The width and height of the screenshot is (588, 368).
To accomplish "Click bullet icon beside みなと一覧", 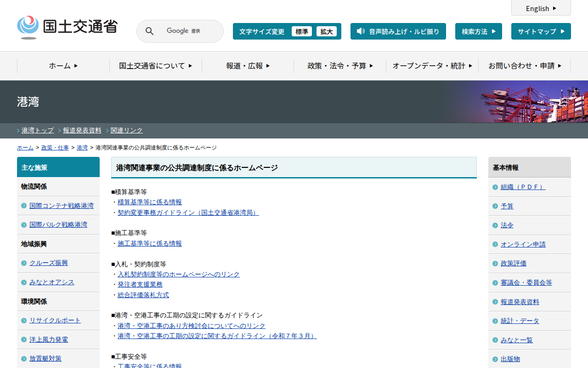I will click(495, 340).
